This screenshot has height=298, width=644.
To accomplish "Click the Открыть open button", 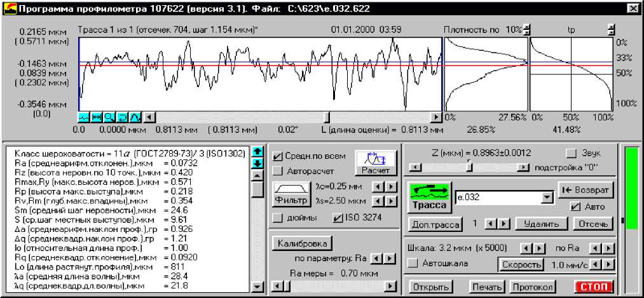I will (x=430, y=287).
